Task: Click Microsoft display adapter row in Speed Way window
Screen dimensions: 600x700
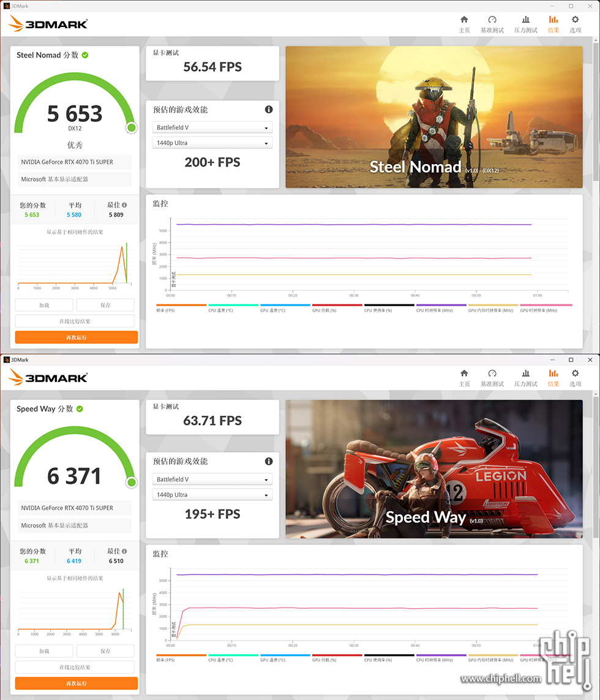Action: 75,525
